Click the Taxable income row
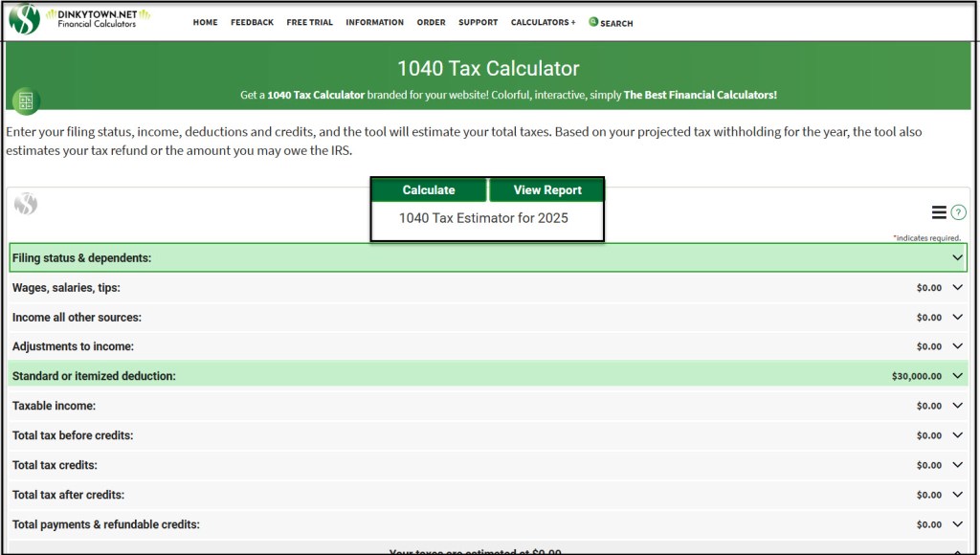 click(x=479, y=406)
